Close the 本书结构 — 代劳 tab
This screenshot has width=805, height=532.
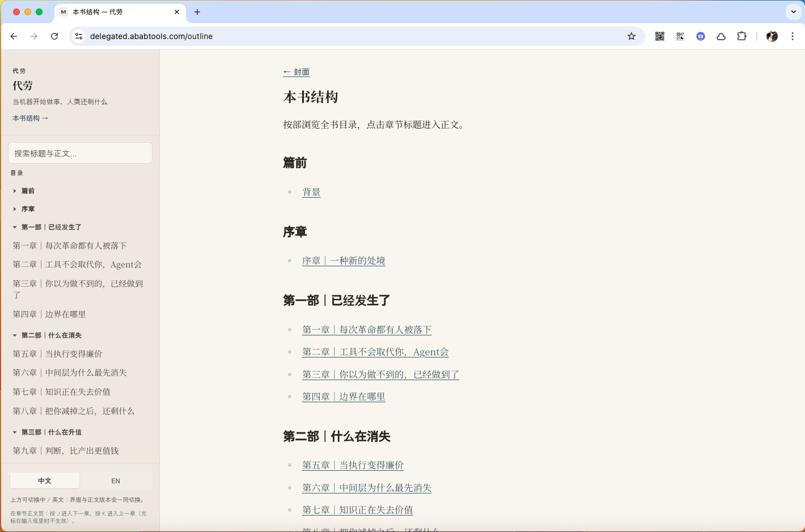[177, 12]
